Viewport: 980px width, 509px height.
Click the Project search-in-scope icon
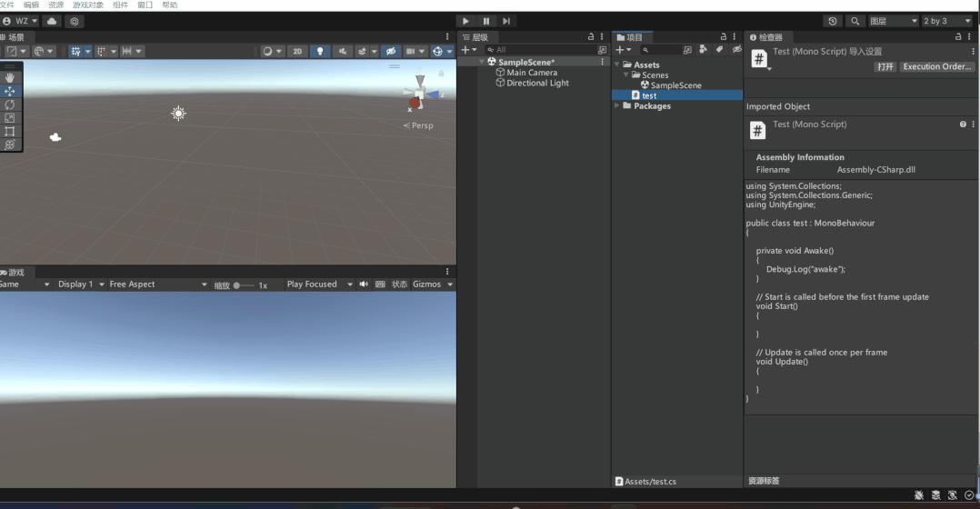(x=687, y=50)
